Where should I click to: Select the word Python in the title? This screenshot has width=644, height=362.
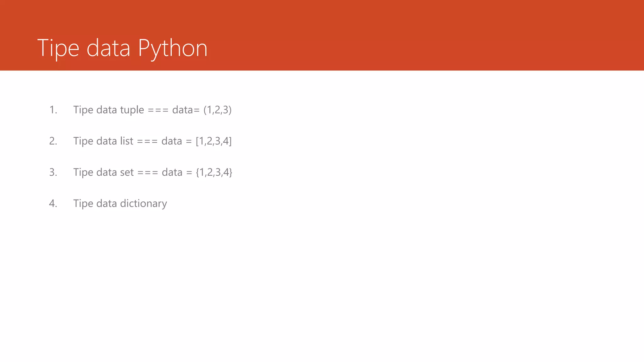[x=173, y=49]
